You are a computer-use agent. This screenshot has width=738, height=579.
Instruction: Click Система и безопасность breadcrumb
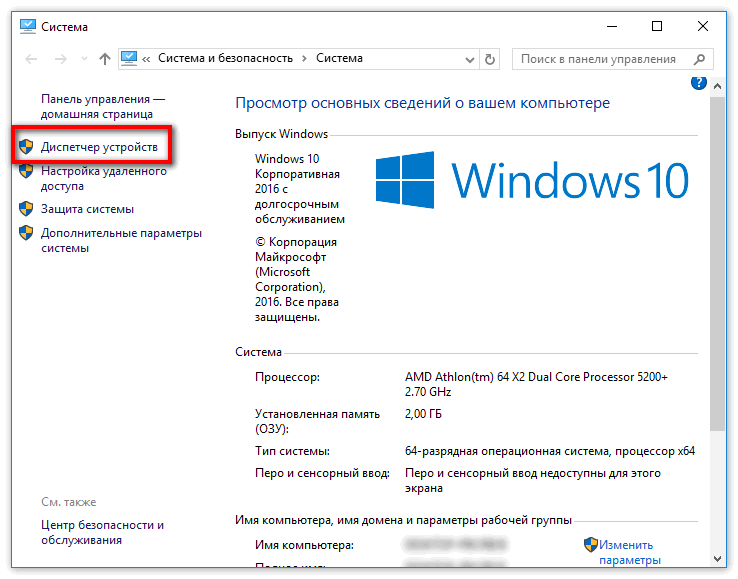click(x=225, y=58)
